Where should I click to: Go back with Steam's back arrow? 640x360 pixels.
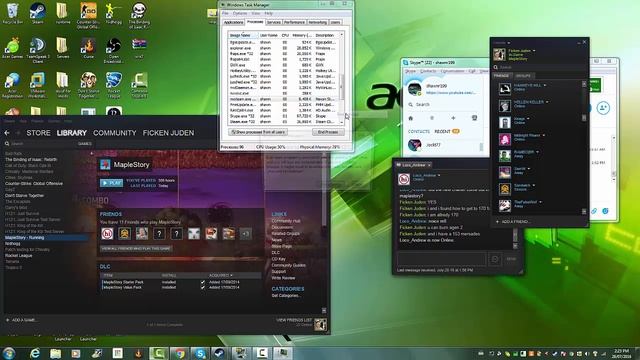[7, 133]
